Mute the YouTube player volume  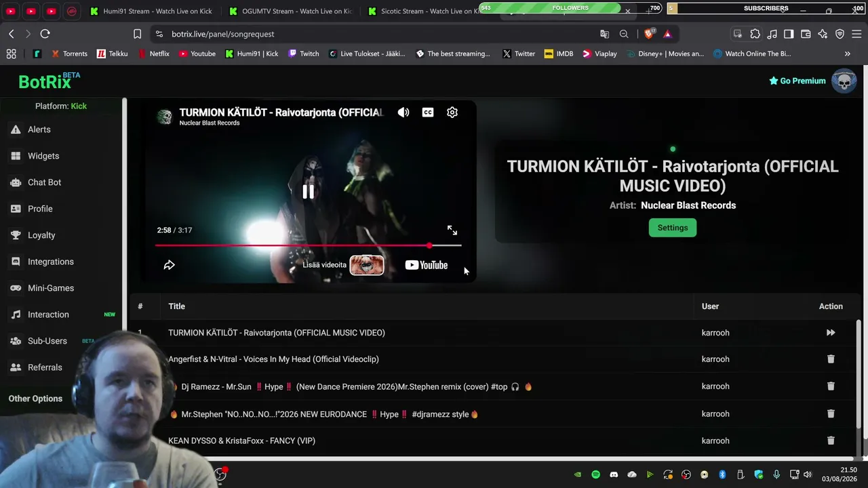click(x=403, y=113)
